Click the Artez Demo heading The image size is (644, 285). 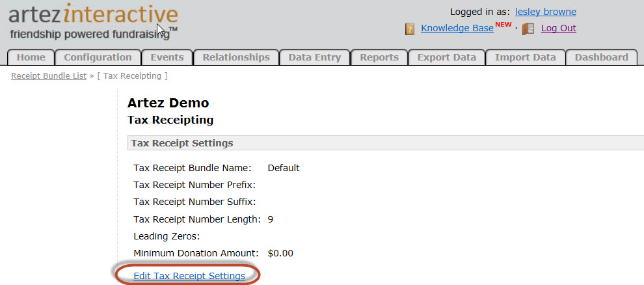pyautogui.click(x=168, y=103)
